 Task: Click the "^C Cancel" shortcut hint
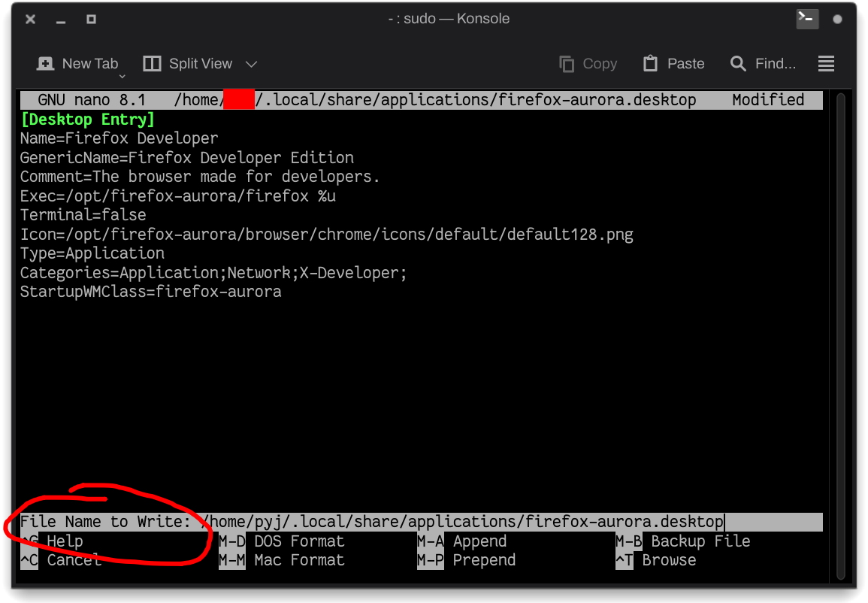[x=61, y=560]
